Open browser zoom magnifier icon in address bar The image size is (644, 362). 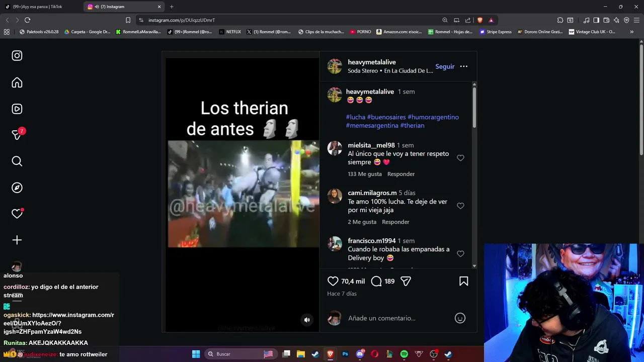coord(445,20)
